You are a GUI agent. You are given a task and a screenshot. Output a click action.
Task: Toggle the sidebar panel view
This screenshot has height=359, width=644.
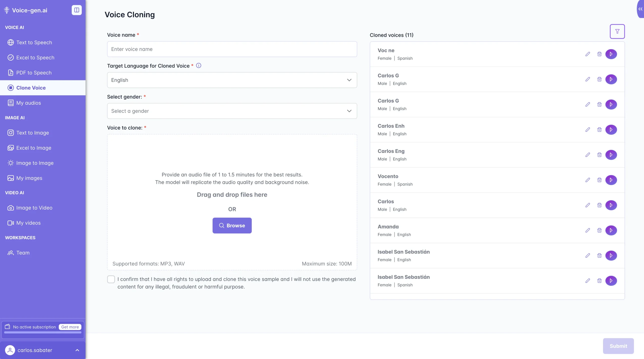76,10
